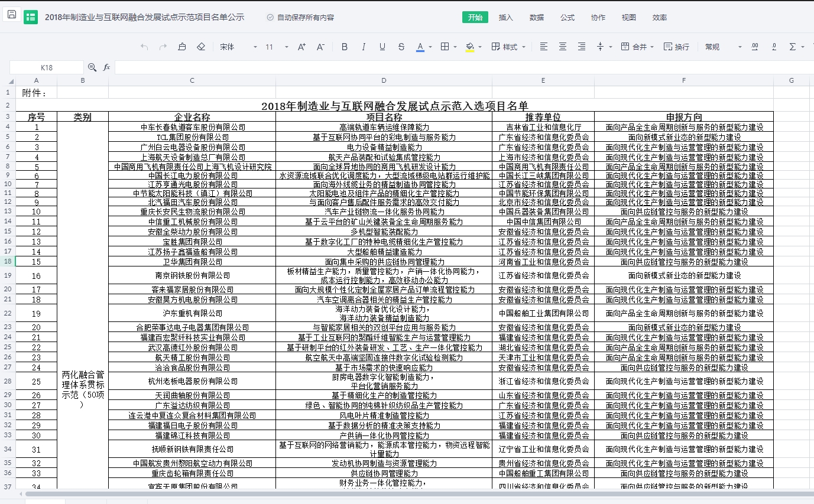Screen dimensions: 814x504
Task: Select row 18 header
Action: click(x=8, y=261)
